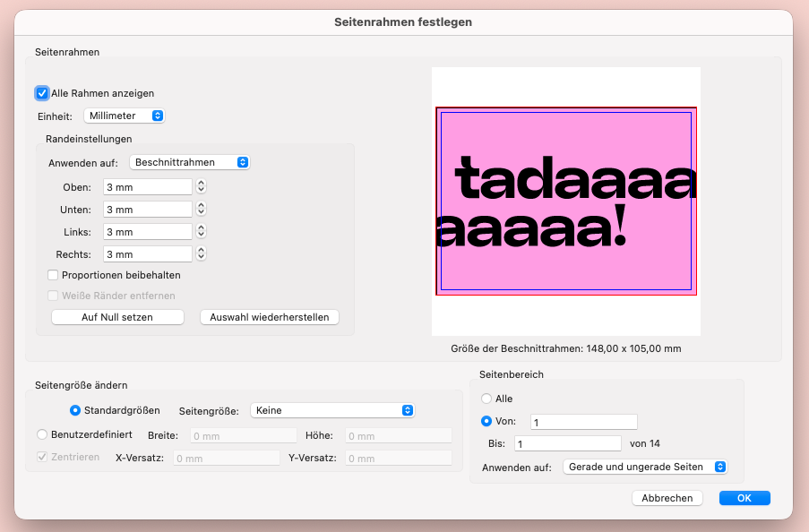Image resolution: width=809 pixels, height=532 pixels.
Task: Select the Von page range radio button
Action: point(486,421)
